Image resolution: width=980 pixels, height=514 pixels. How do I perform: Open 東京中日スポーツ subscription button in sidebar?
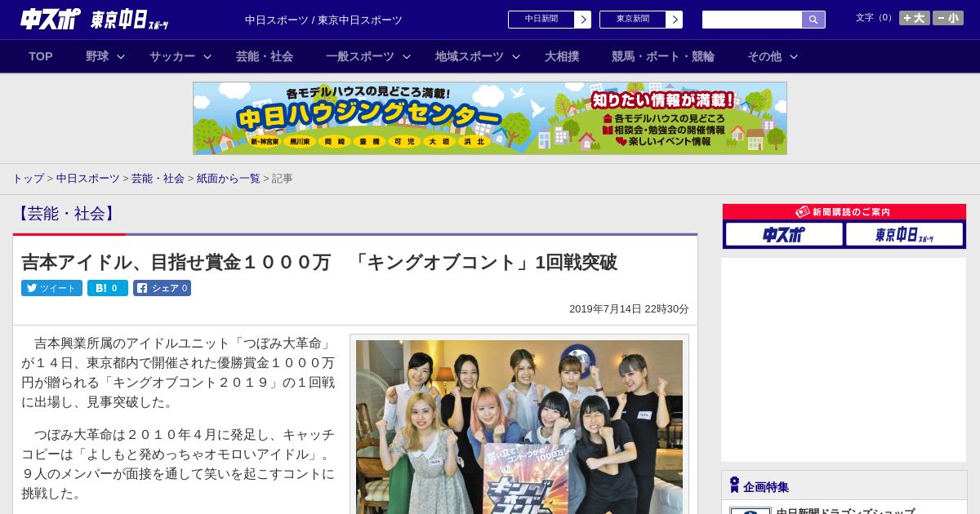pyautogui.click(x=904, y=234)
